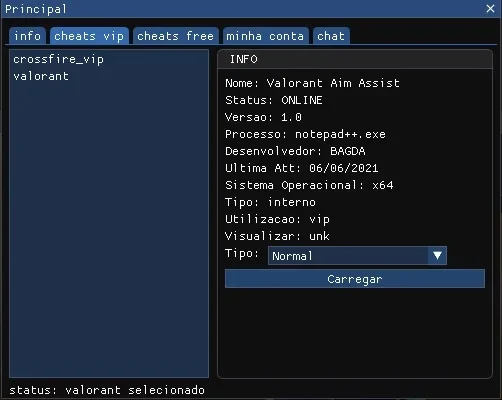
Task: Click the Ultima Att date line
Action: [x=302, y=168]
